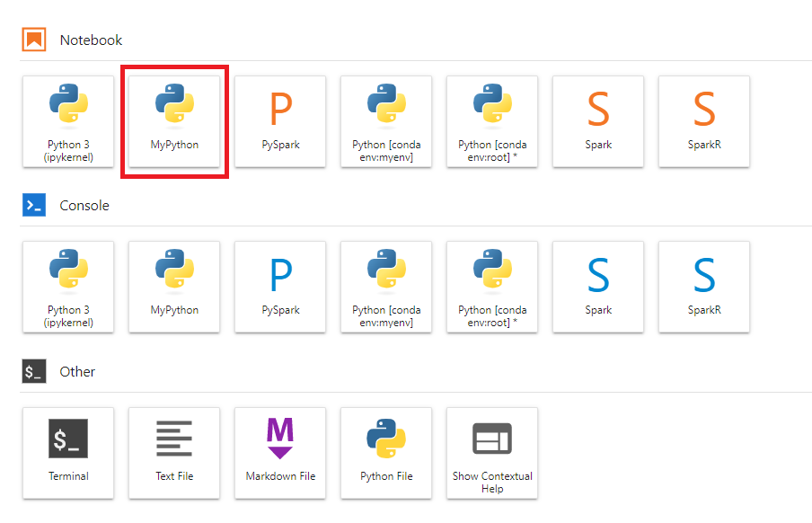This screenshot has width=812, height=523.
Task: Create a new Markdown File
Action: point(280,452)
